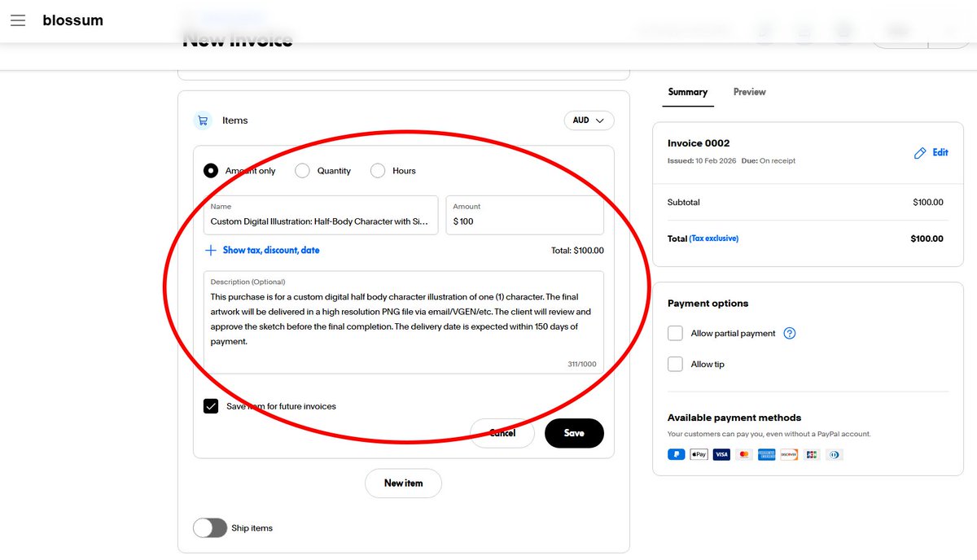
Task: Click the Visa card icon
Action: coord(721,454)
